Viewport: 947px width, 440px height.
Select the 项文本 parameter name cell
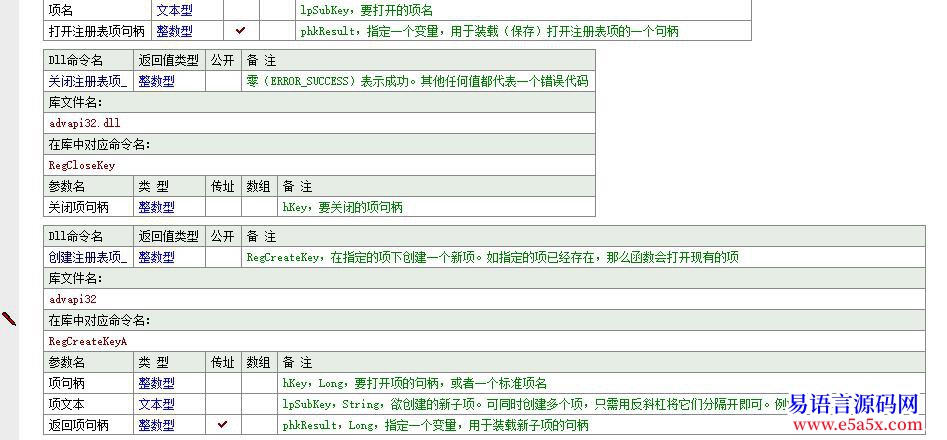click(x=89, y=404)
